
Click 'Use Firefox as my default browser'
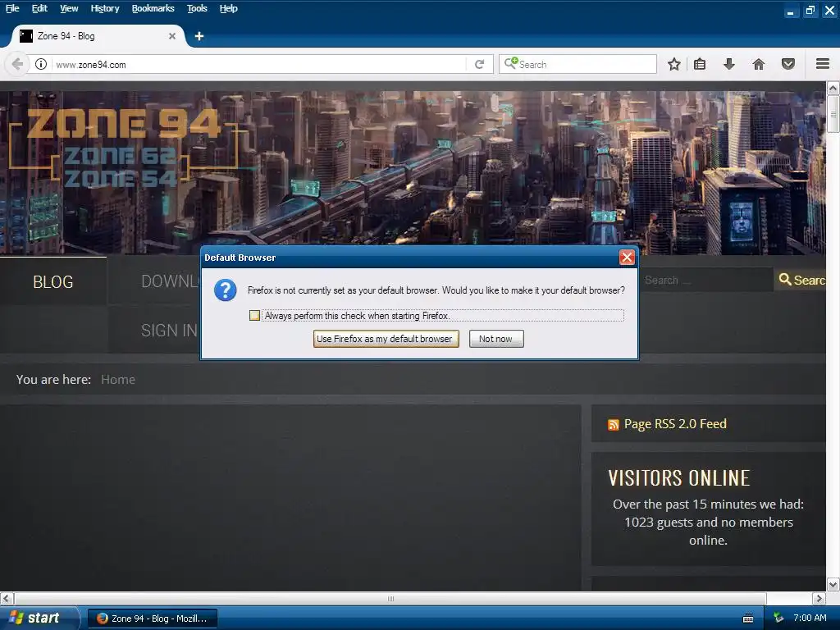386,339
